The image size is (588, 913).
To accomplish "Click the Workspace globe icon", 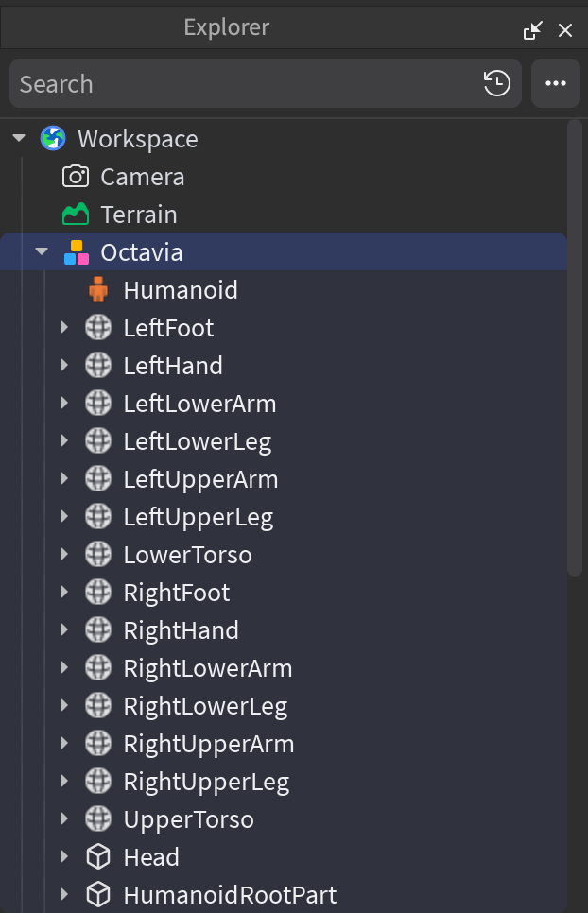I will coord(53,139).
